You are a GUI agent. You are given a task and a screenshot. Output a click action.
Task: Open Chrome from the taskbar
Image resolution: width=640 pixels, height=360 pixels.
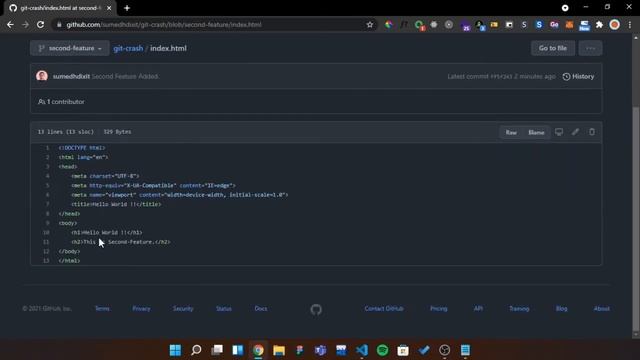(258, 350)
